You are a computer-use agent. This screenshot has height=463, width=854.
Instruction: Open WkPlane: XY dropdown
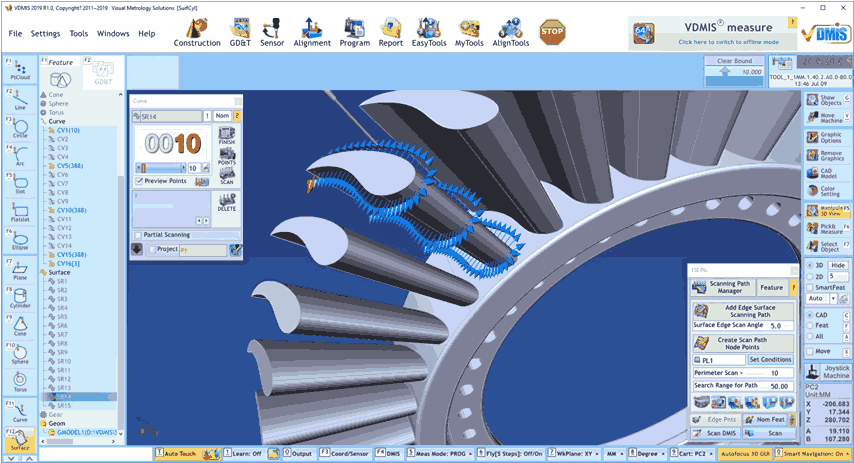tap(574, 453)
